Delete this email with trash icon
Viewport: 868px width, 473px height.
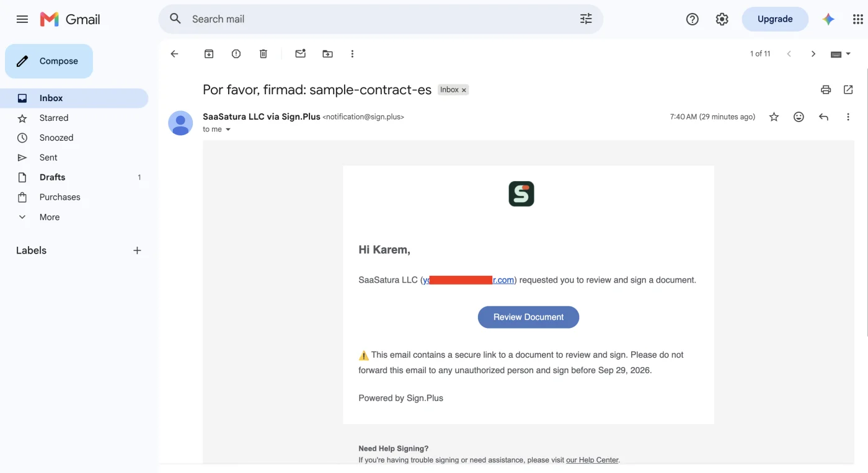tap(263, 54)
